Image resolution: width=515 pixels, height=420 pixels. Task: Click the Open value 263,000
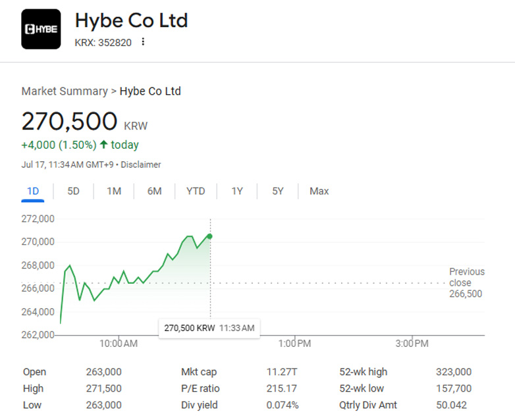(104, 372)
